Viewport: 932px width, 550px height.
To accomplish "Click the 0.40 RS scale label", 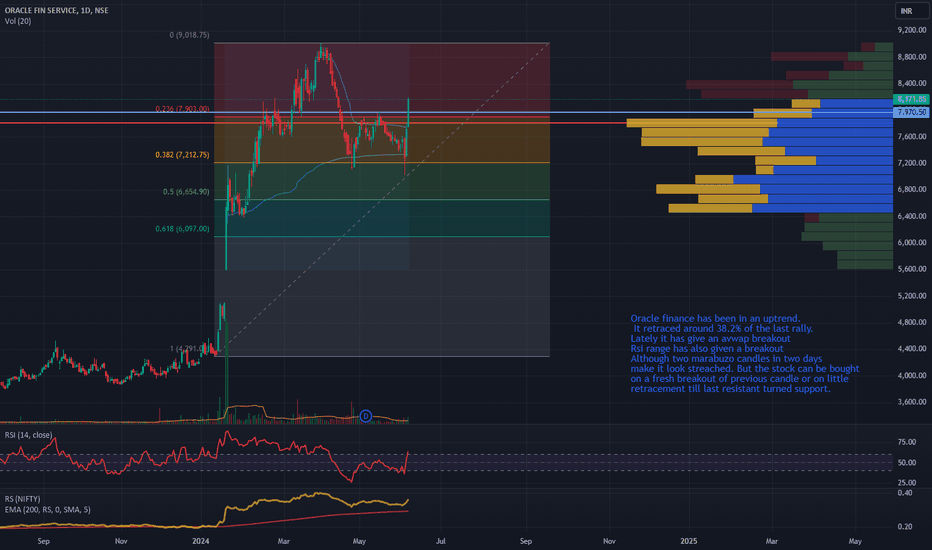I will click(905, 493).
